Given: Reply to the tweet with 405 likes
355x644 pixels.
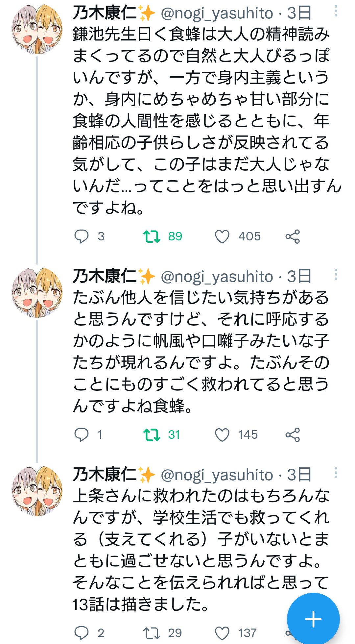Looking at the screenshot, I should pos(82,236).
